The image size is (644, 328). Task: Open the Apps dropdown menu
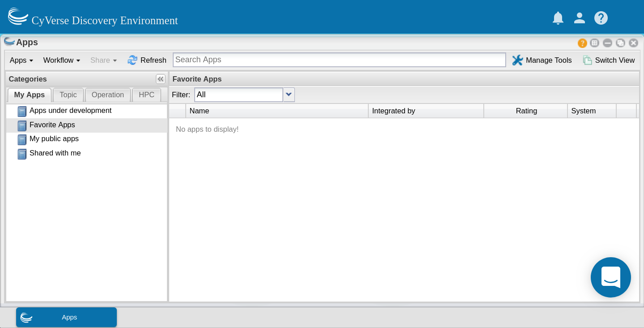point(21,60)
